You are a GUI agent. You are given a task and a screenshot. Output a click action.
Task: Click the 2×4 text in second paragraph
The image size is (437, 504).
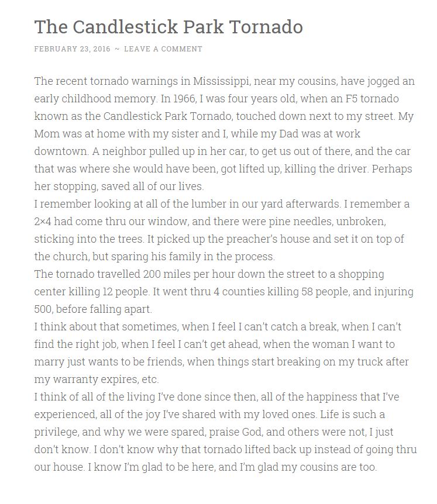[x=43, y=222]
